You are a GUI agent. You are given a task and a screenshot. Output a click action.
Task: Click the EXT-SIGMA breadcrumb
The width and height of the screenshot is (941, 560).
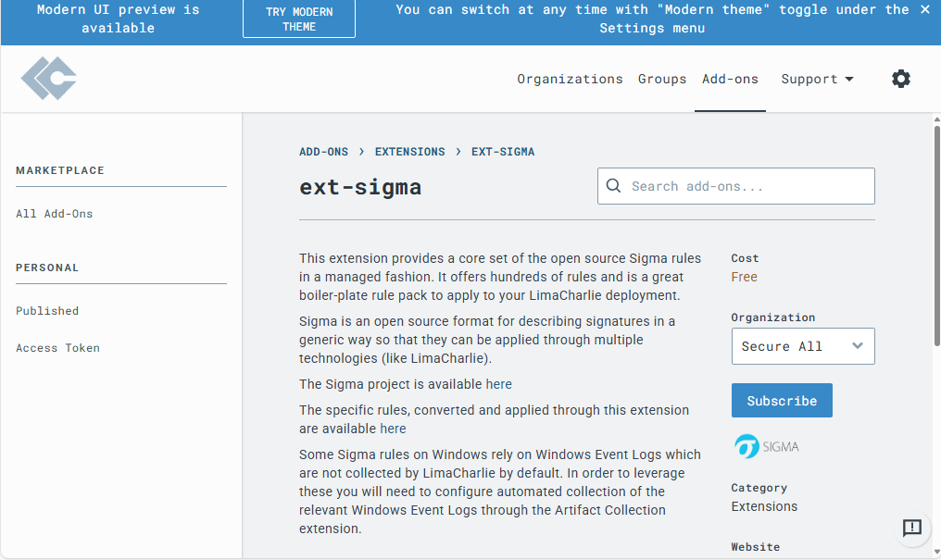(x=503, y=152)
